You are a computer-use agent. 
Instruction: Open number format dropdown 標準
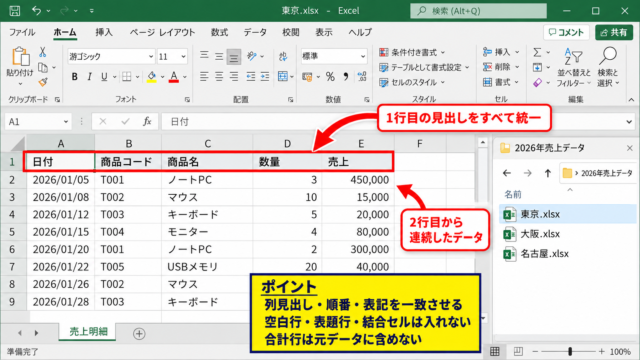(x=363, y=56)
